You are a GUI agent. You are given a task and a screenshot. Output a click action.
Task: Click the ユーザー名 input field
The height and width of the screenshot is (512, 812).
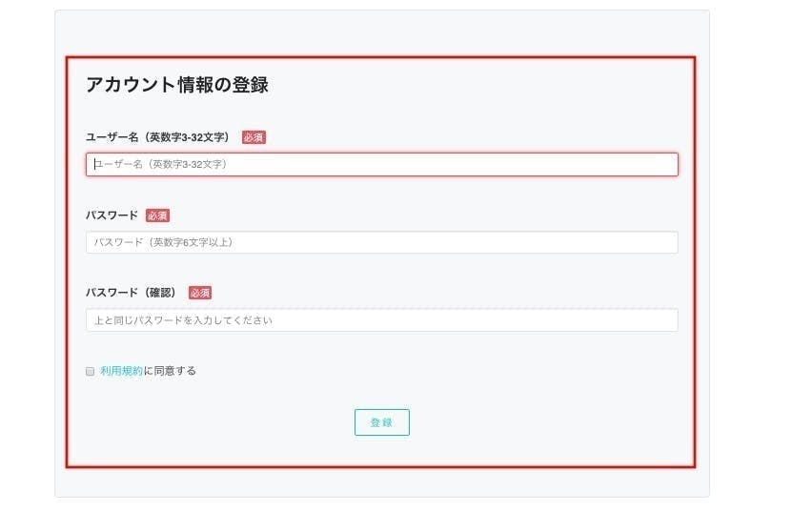pyautogui.click(x=381, y=164)
